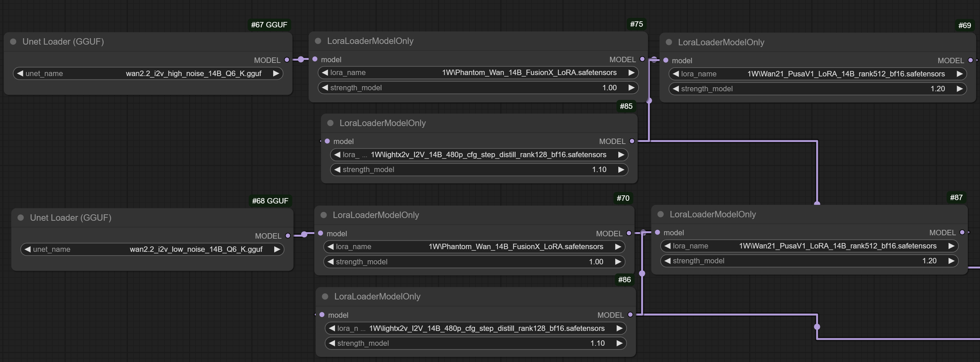The width and height of the screenshot is (980, 362).
Task: Previous lora_name arrow in node #69
Action: click(x=676, y=74)
